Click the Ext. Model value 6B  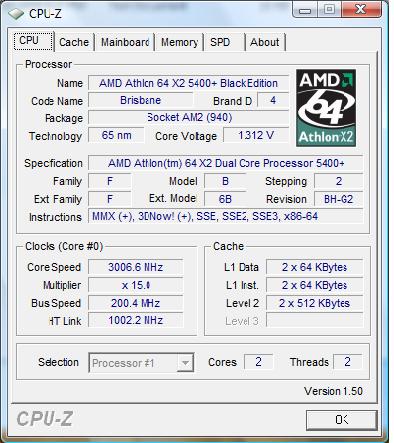click(225, 199)
